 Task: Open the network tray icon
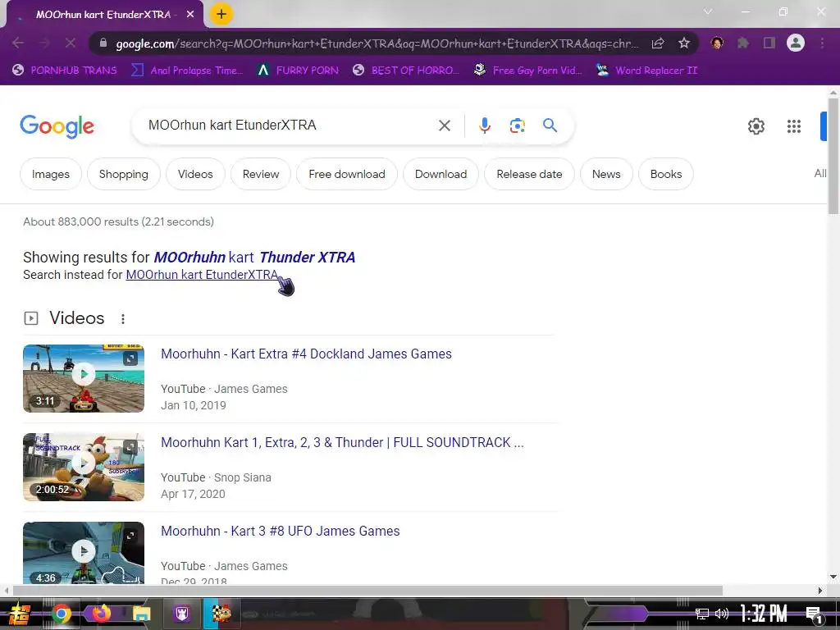click(702, 614)
